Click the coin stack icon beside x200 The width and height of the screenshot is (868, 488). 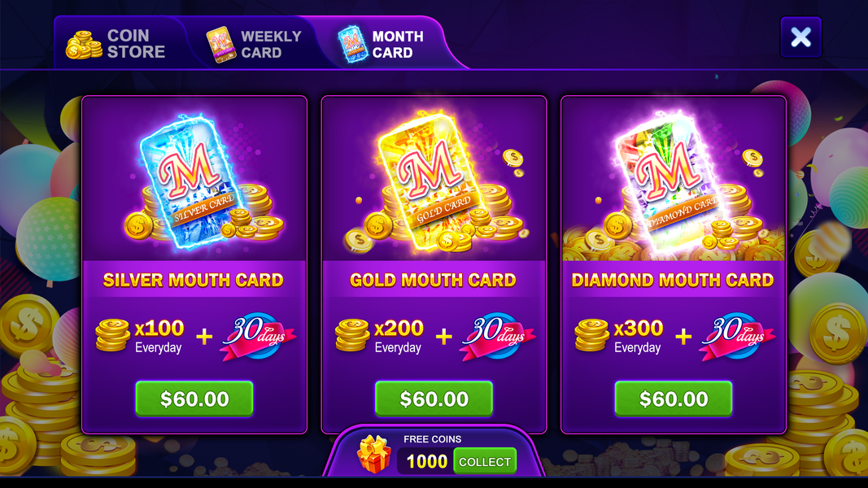click(352, 335)
